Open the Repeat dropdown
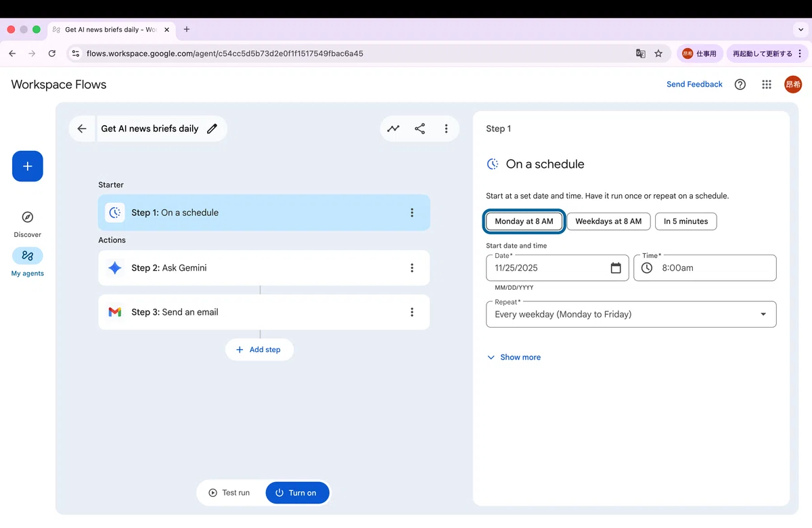The width and height of the screenshot is (812, 528). coord(631,314)
